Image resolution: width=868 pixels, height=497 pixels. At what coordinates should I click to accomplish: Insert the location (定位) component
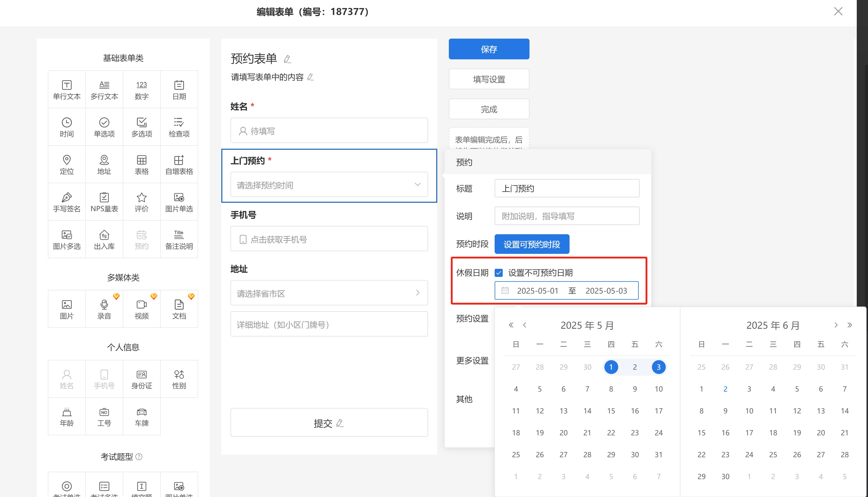[67, 165]
